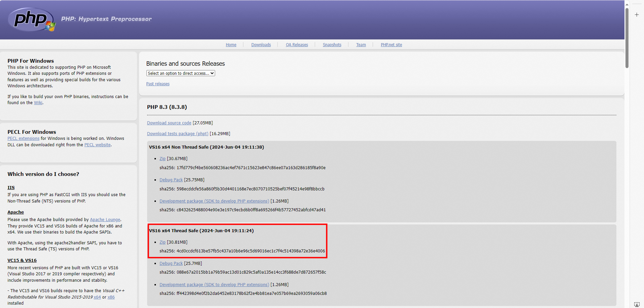Screen dimensions: 644x308
Task: Download Thread Safe Debug Pack 25.7MB
Action: point(171,264)
